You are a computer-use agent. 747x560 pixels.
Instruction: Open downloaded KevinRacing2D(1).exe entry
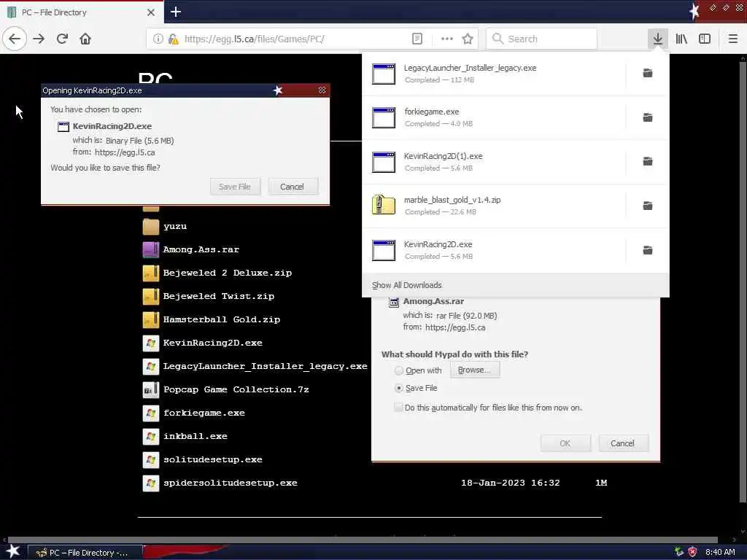[494, 162]
